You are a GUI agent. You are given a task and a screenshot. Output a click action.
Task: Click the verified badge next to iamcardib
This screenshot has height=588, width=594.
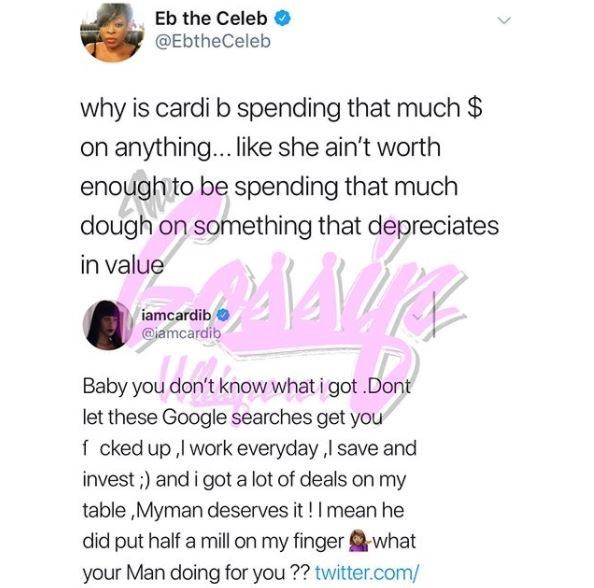[x=223, y=315]
